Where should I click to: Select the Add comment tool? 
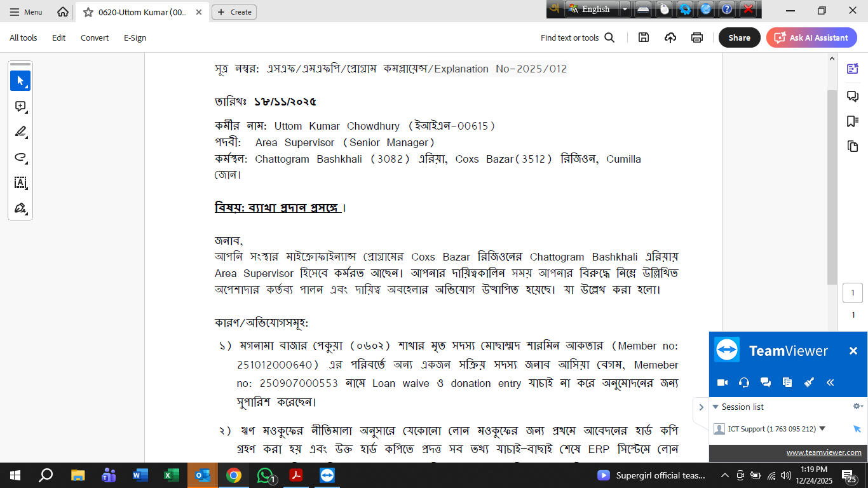pos(20,107)
